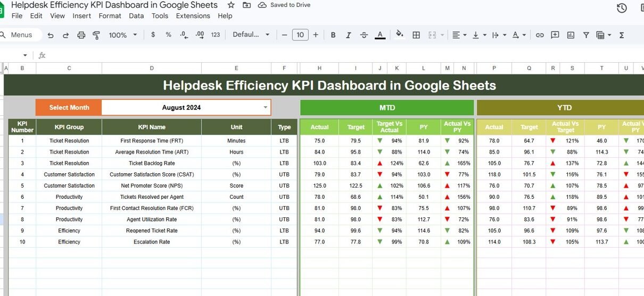Insert a chart from the toolbar
This screenshot has width=644, height=296.
click(571, 35)
